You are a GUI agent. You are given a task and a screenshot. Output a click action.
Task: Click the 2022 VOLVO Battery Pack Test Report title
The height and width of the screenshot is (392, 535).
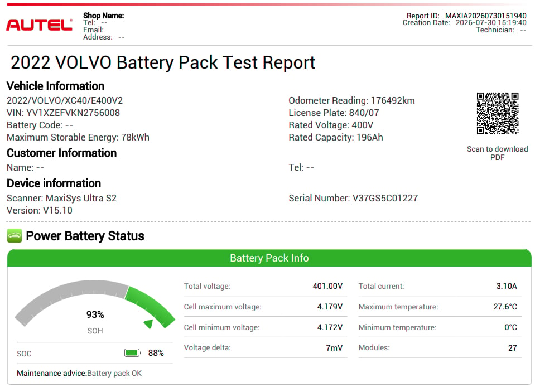pos(163,63)
